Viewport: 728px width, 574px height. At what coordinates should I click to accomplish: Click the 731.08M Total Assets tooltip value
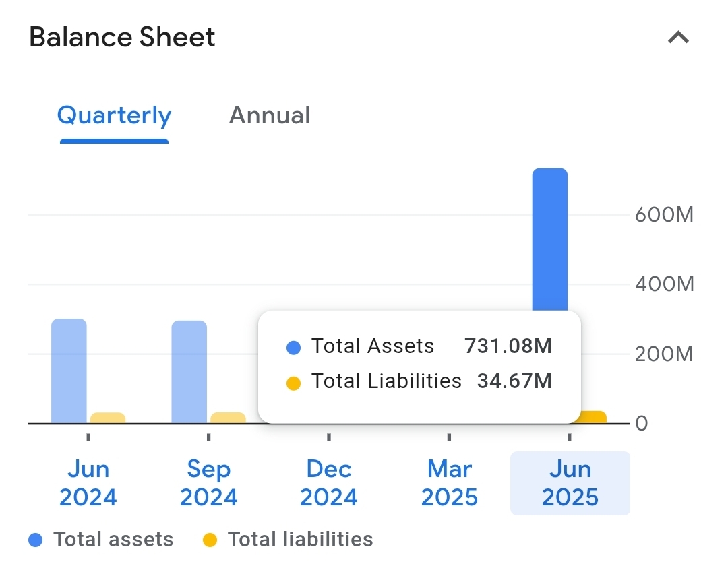(508, 346)
